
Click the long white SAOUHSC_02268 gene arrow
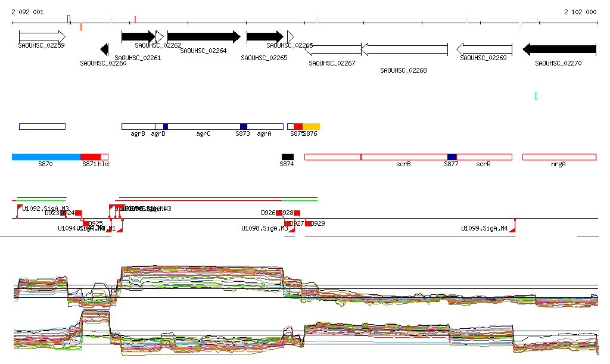tap(404, 49)
